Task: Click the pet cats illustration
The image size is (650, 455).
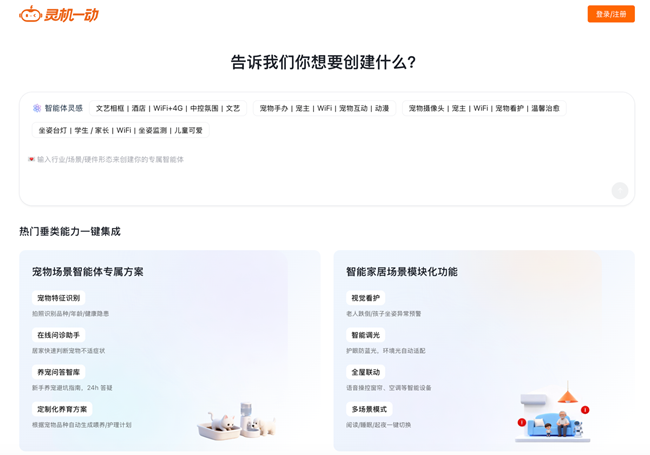Action: coord(238,422)
